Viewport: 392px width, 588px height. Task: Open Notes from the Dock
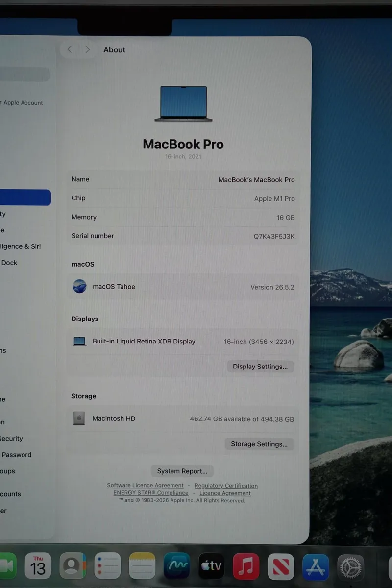point(142,566)
